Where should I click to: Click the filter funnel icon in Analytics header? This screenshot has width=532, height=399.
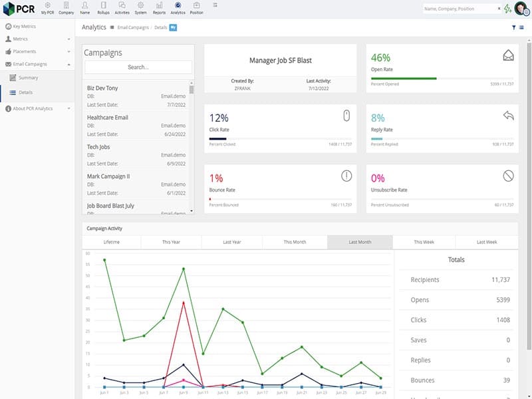(513, 28)
